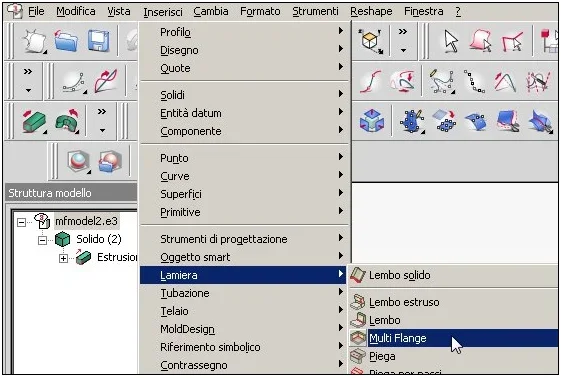Collapse the mfmodel2.e3 tree node
This screenshot has width=561, height=378.
[x=21, y=222]
